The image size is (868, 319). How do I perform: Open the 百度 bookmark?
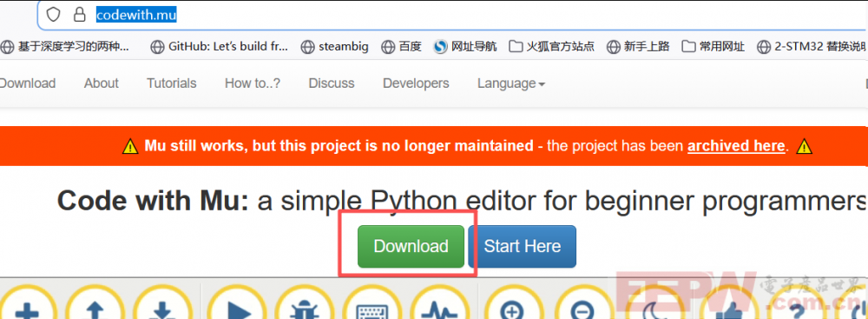click(x=401, y=47)
